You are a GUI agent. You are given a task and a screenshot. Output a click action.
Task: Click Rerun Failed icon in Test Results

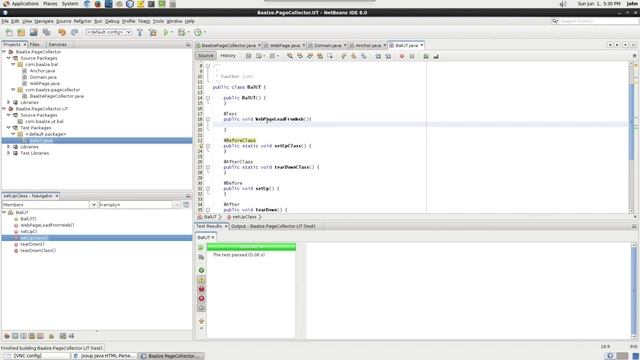click(x=201, y=257)
